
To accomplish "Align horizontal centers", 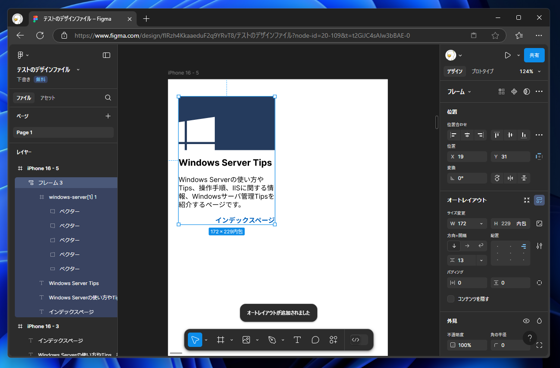I will pos(467,135).
